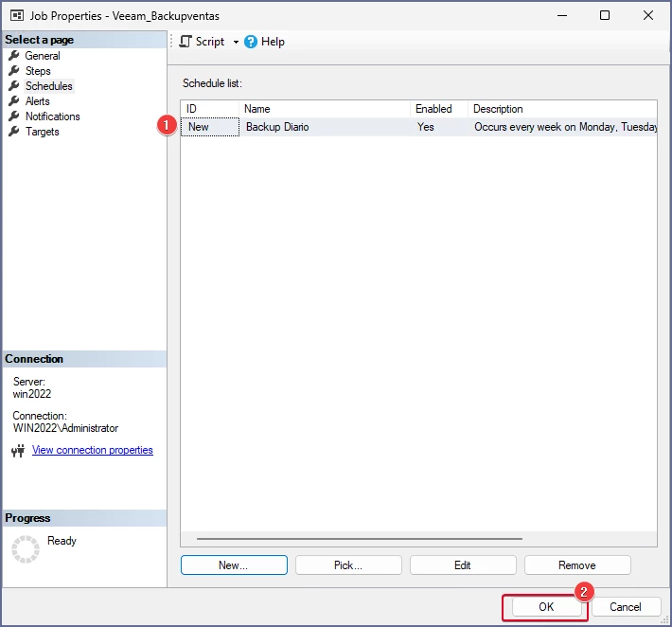The height and width of the screenshot is (627, 672).
Task: Click the New... schedule button
Action: coord(234,564)
